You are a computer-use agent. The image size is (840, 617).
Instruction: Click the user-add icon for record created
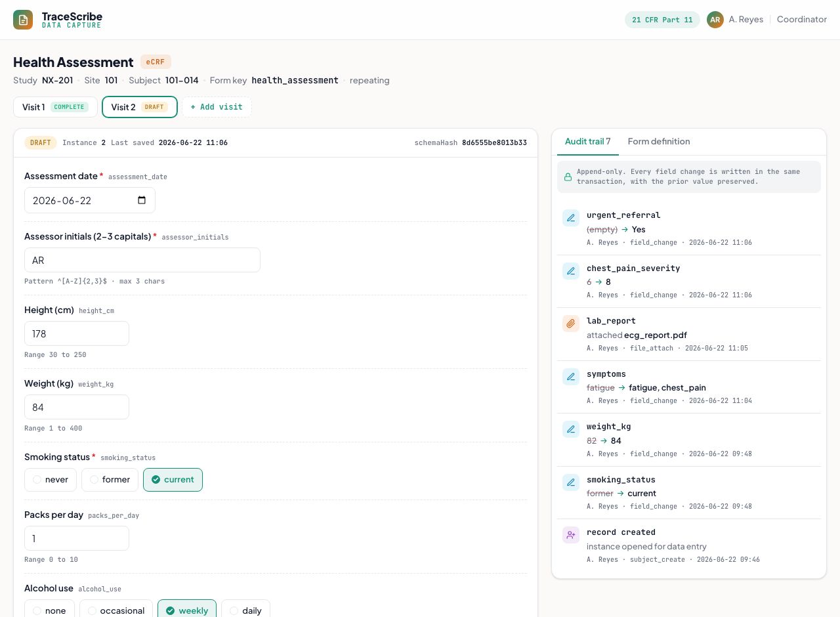[x=571, y=535]
